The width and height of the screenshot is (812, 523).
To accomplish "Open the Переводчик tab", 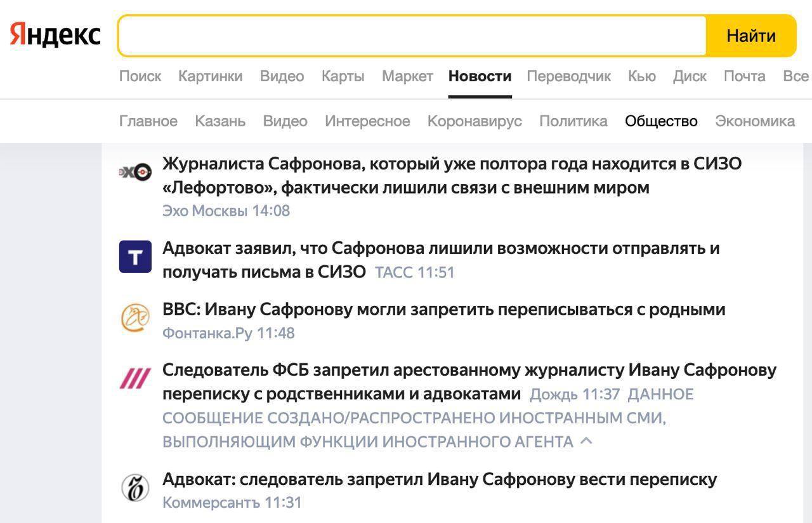I will click(569, 76).
